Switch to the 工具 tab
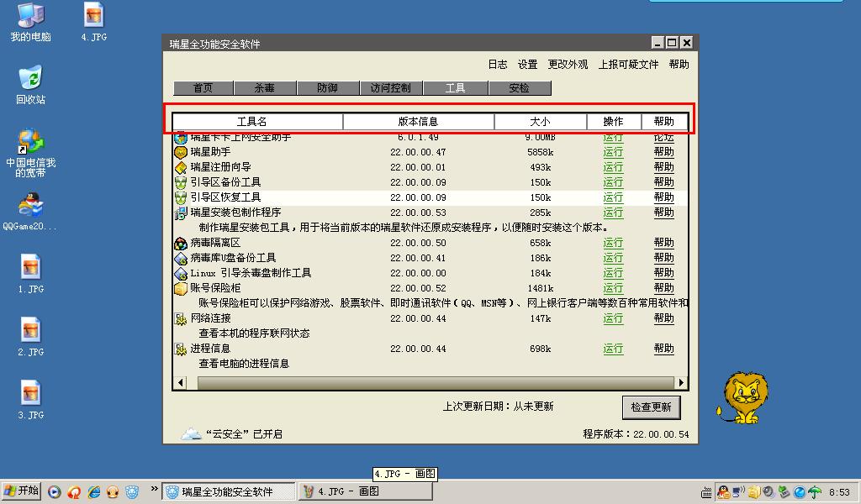Image resolution: width=861 pixels, height=504 pixels. click(455, 87)
